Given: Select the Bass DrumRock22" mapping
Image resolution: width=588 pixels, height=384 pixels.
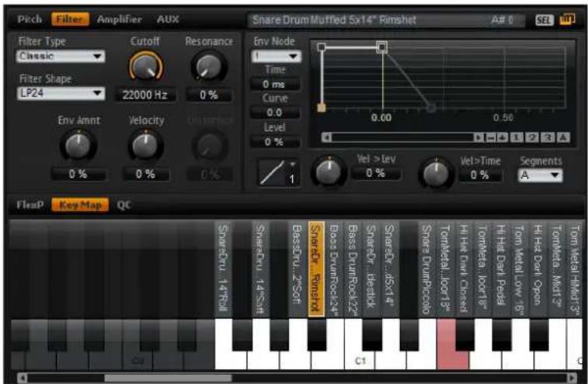Looking at the screenshot, I should (x=353, y=269).
